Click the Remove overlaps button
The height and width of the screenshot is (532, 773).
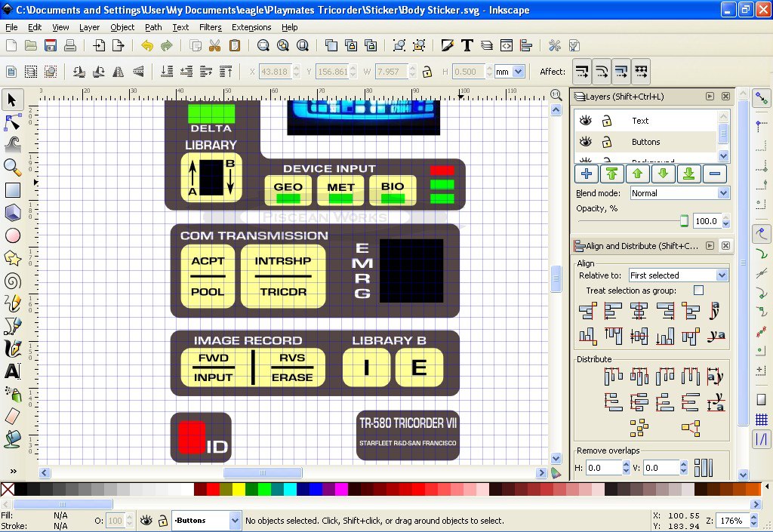pyautogui.click(x=704, y=467)
